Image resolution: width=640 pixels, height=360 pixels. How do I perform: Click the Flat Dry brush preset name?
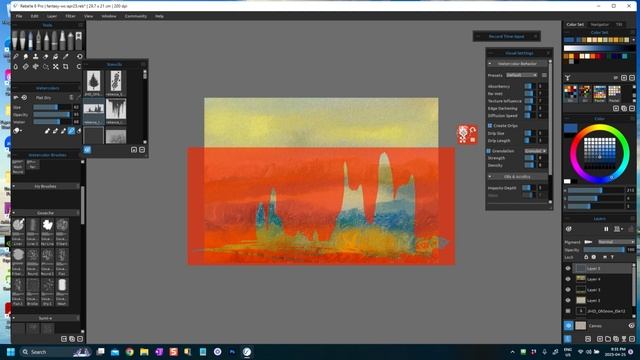coord(43,98)
